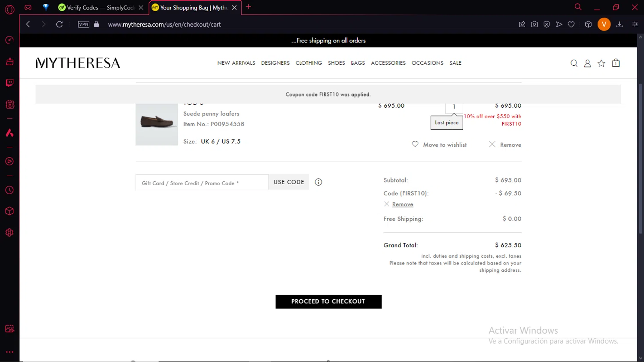This screenshot has height=362, width=644.
Task: Open the sidebar gallery image icon
Action: point(9,329)
